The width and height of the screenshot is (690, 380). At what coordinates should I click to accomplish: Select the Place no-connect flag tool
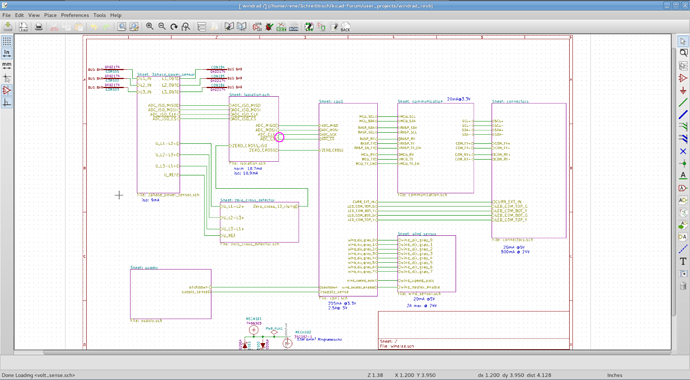683,151
